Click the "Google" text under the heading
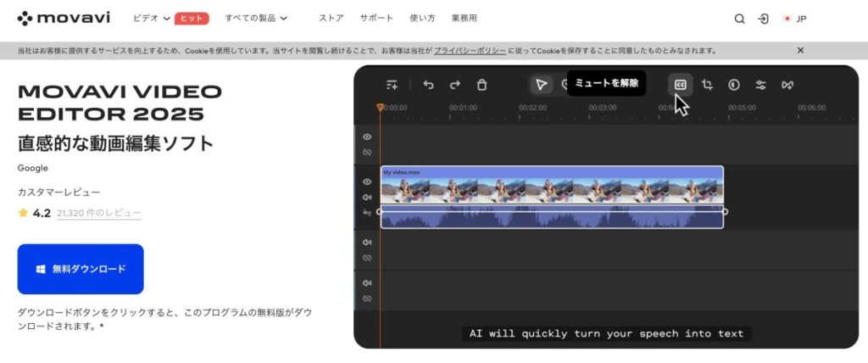 click(x=33, y=168)
